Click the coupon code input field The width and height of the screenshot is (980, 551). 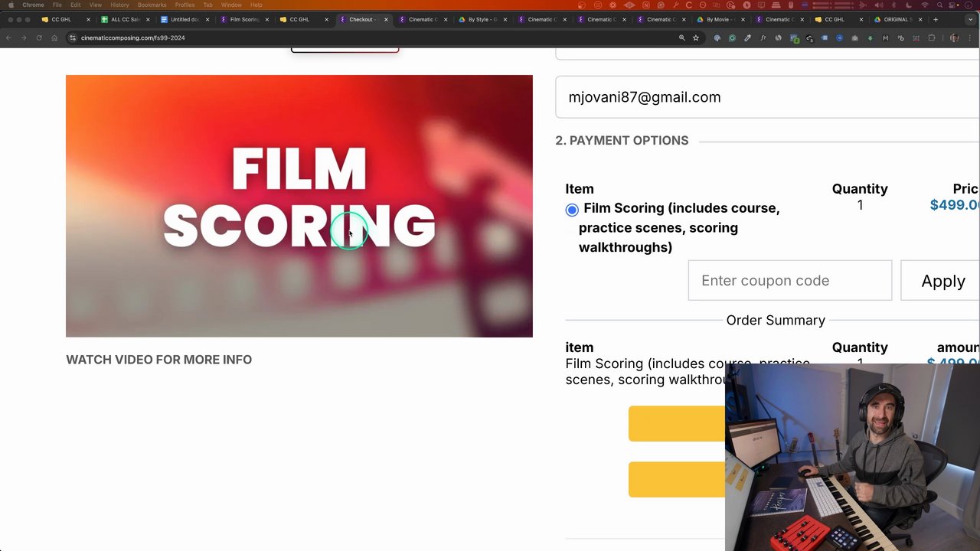pos(789,280)
